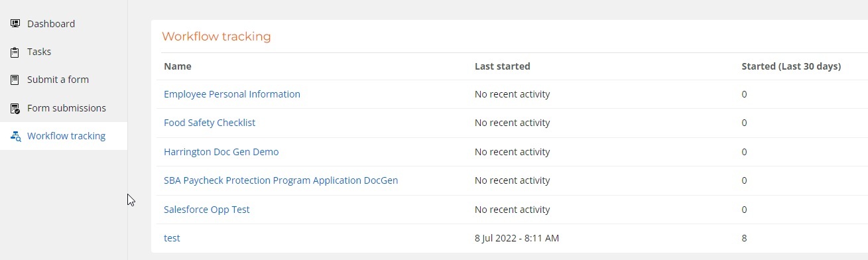The image size is (868, 260).
Task: Sort by Started (Last 30 days) header
Action: [x=791, y=66]
